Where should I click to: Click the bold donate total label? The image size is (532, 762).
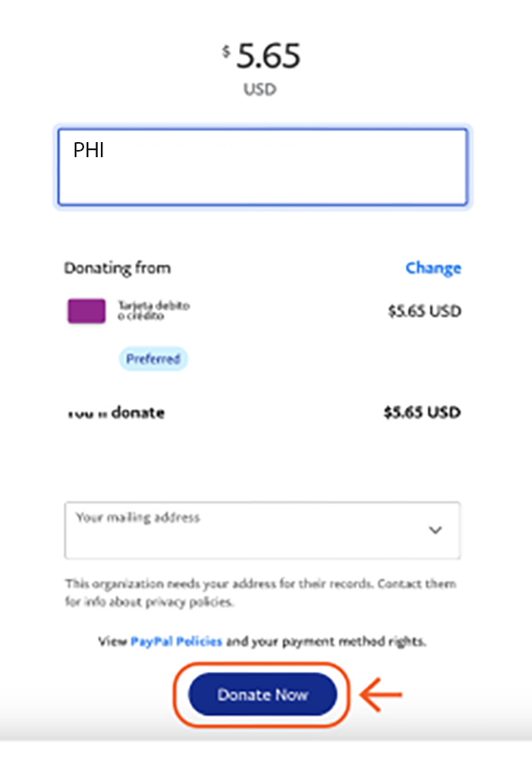click(114, 413)
